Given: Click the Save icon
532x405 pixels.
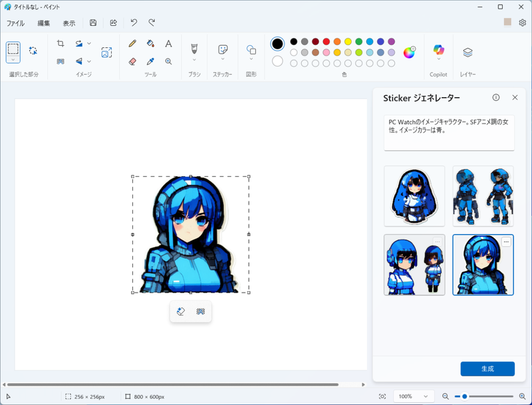Looking at the screenshot, I should pos(92,23).
